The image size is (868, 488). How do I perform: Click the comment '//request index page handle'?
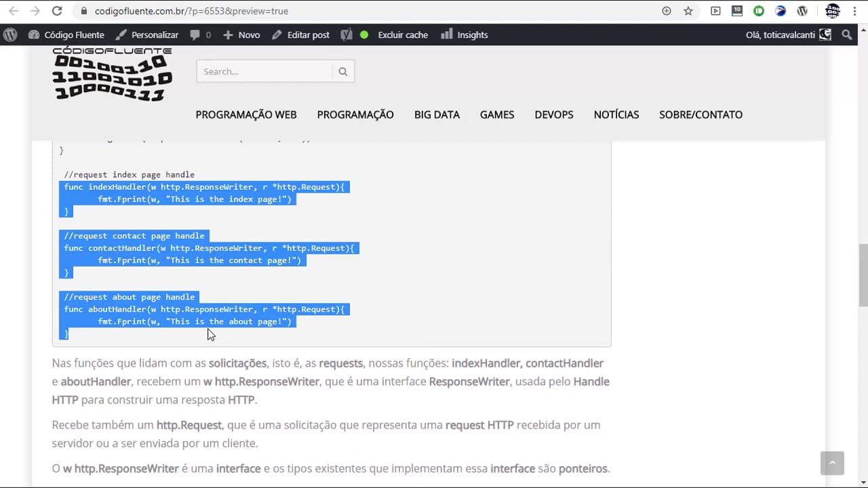tap(130, 175)
